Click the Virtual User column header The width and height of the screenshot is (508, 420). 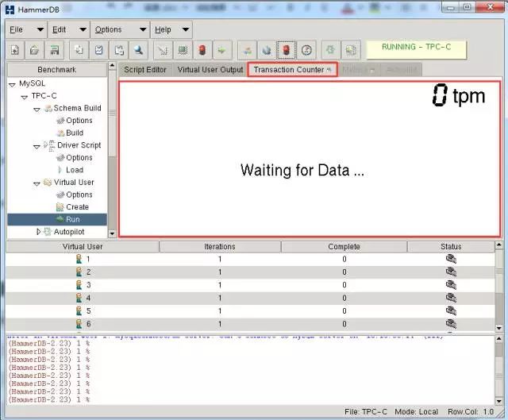[x=83, y=247]
